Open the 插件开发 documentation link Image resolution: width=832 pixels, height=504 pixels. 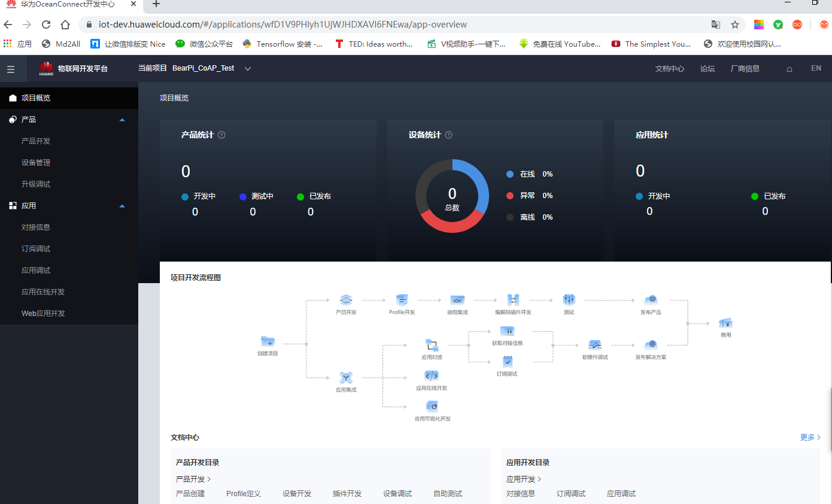tap(347, 494)
